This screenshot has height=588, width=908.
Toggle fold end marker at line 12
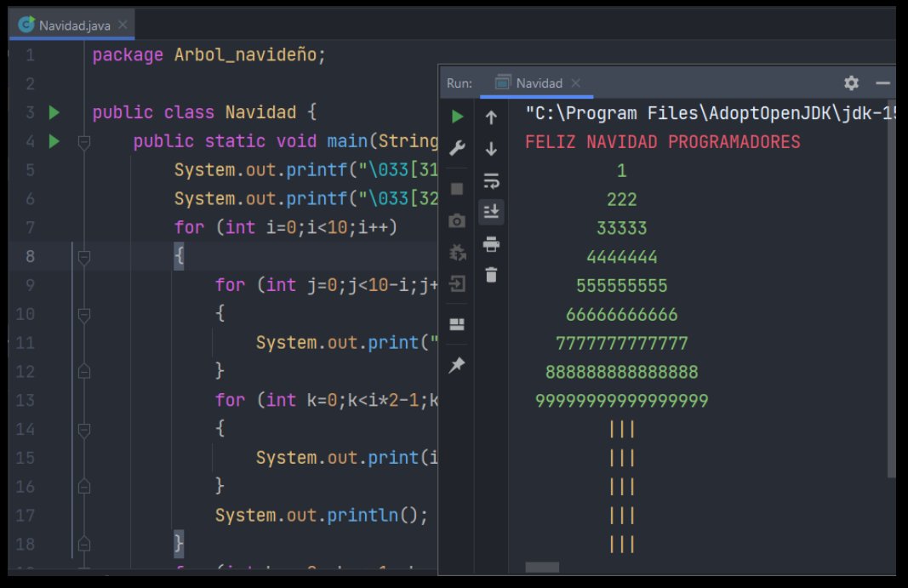(x=84, y=371)
